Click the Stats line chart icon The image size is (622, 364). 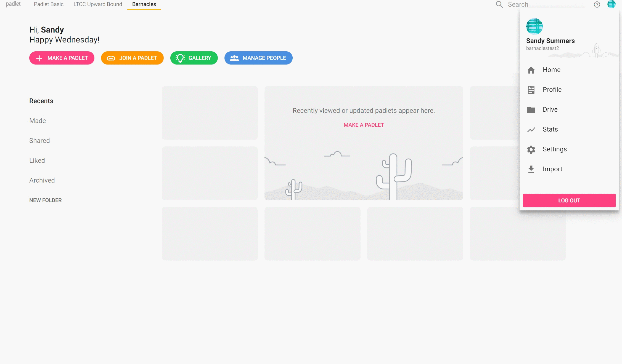(x=531, y=130)
